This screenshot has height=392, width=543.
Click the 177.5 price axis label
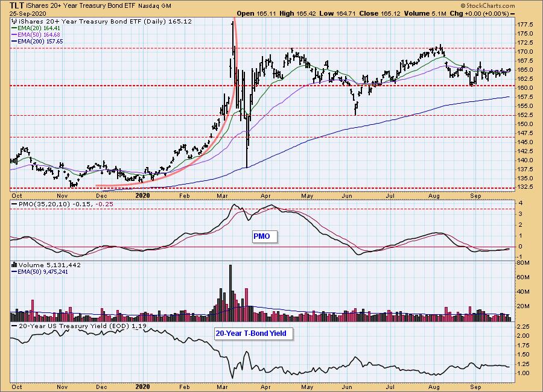coord(525,25)
